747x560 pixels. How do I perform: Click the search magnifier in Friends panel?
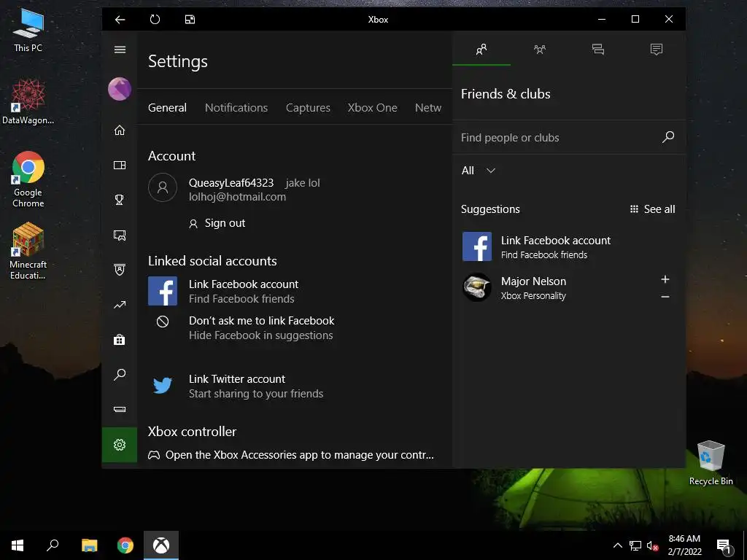pyautogui.click(x=668, y=137)
